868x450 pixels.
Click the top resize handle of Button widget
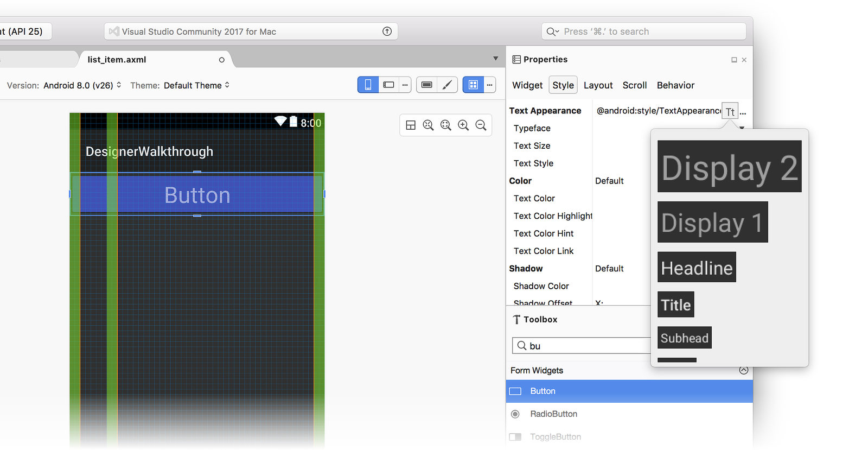[197, 172]
